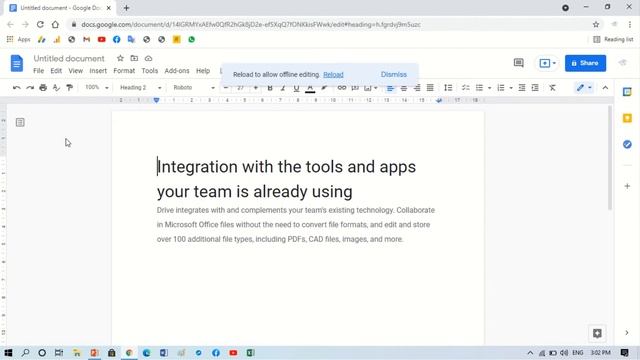Add a comment from the toolbar
The width and height of the screenshot is (640, 360).
point(355,88)
